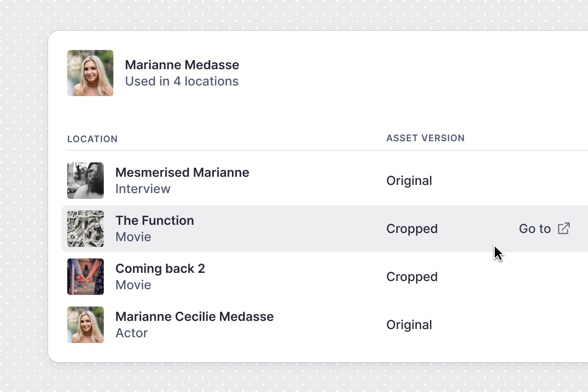Click the external link icon beside Go to
Viewport: 588px width, 392px height.
tap(563, 228)
